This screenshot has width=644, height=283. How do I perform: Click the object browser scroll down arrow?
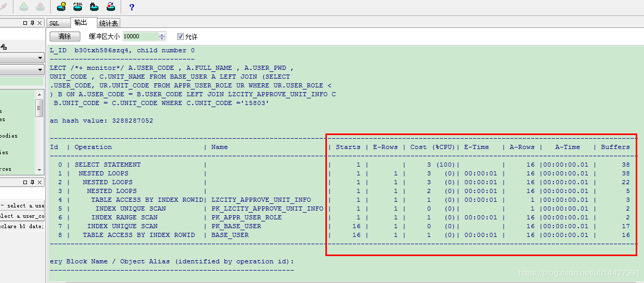(x=39, y=169)
